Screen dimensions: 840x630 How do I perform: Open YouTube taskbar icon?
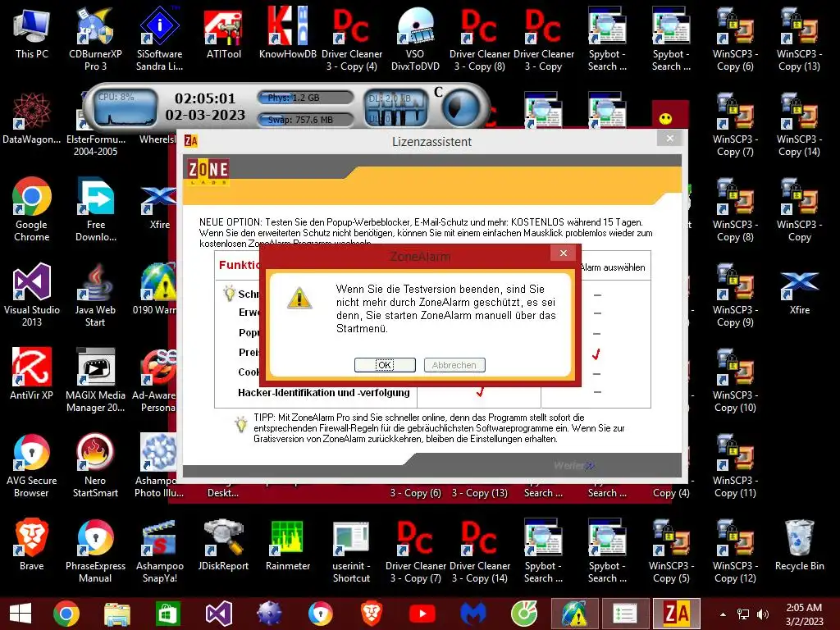coord(422,614)
